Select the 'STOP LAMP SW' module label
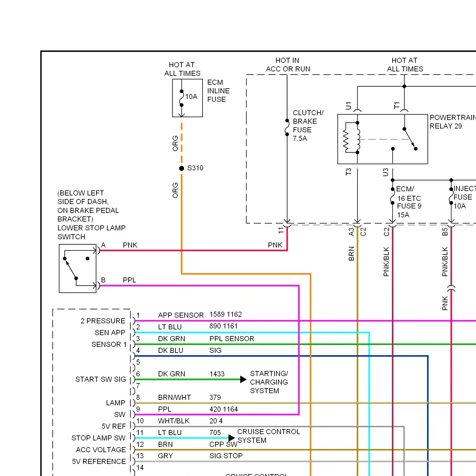Screen dimensions: 476x476 click(x=98, y=438)
